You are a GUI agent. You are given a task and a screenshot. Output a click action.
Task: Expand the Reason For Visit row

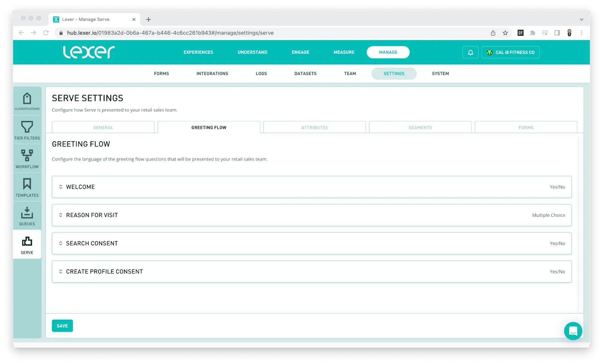(x=312, y=215)
